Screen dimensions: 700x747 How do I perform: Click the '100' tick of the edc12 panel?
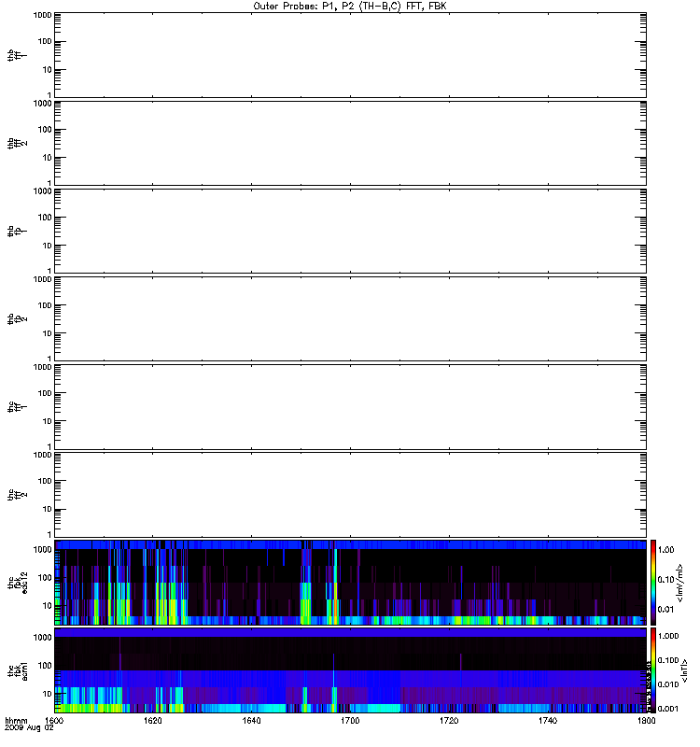[45, 578]
